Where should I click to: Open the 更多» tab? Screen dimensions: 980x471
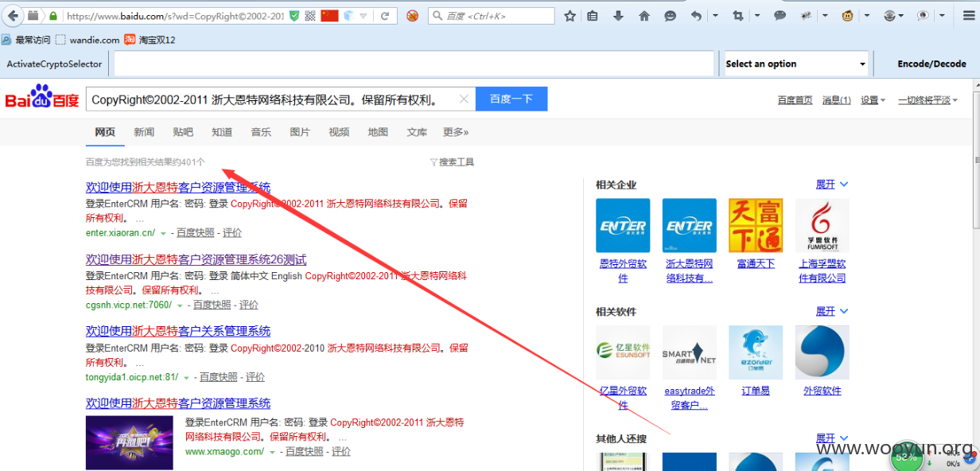(456, 132)
